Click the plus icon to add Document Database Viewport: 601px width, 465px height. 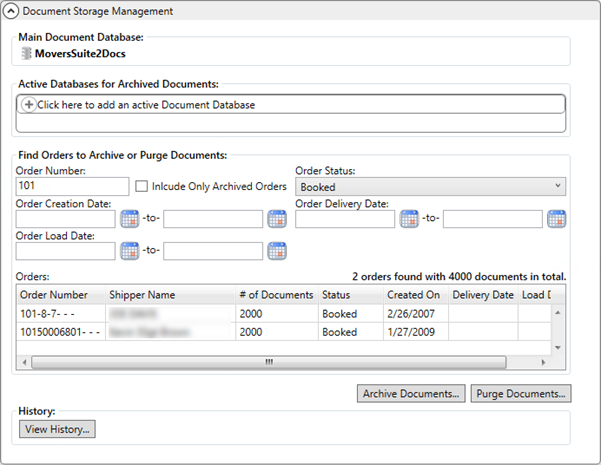(29, 105)
